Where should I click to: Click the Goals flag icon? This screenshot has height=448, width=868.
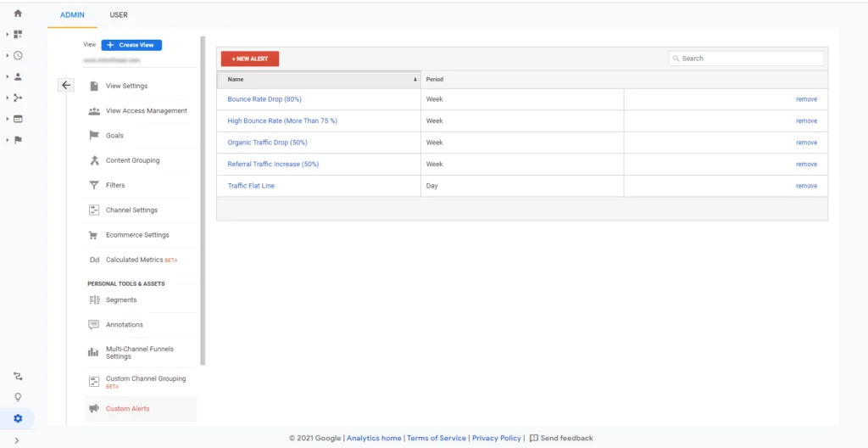point(94,136)
